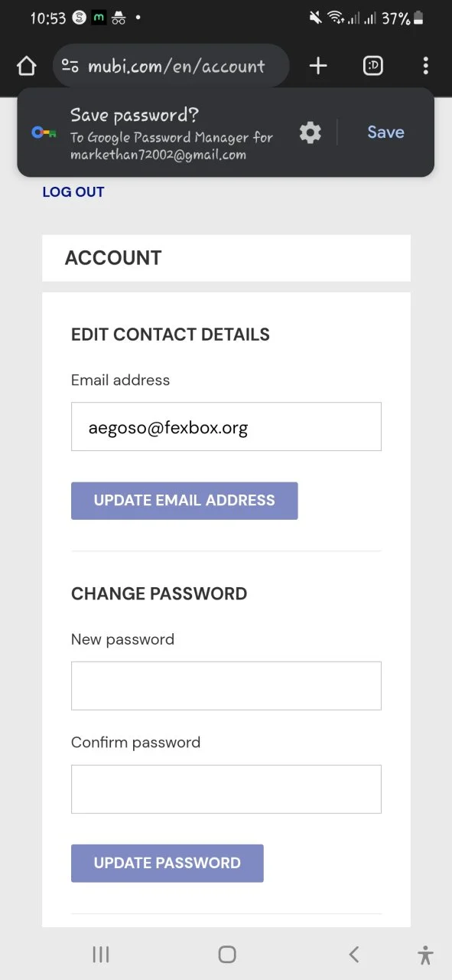Focus the Confirm password field

coord(226,789)
